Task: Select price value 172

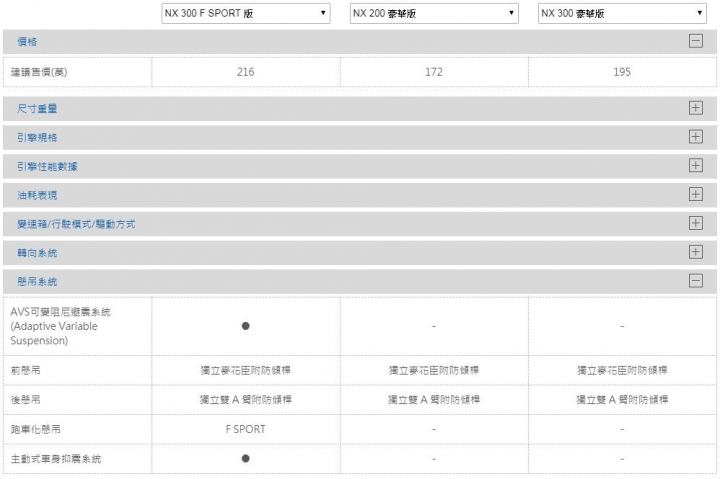Action: pos(434,72)
